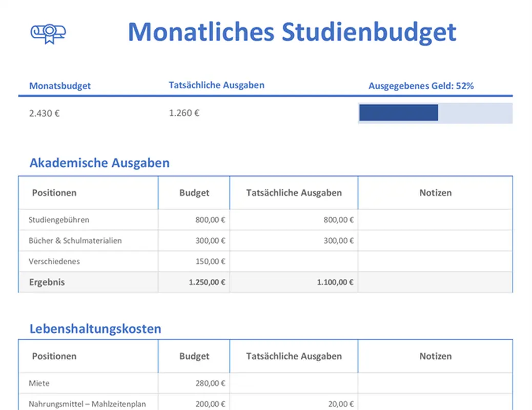Image resolution: width=532 pixels, height=410 pixels.
Task: Click the diploma icon in the top corner
Action: tap(48, 32)
